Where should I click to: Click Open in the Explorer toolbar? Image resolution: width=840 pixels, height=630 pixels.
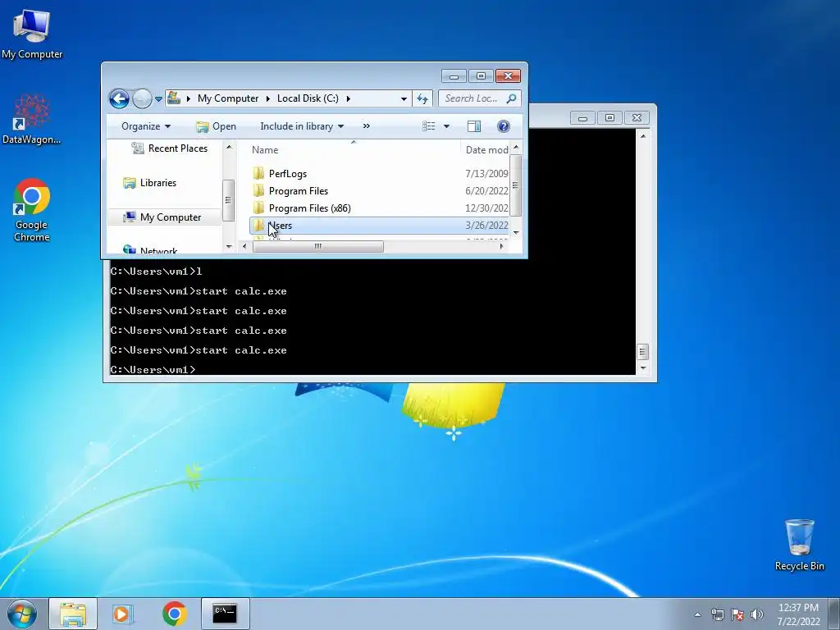(x=217, y=126)
